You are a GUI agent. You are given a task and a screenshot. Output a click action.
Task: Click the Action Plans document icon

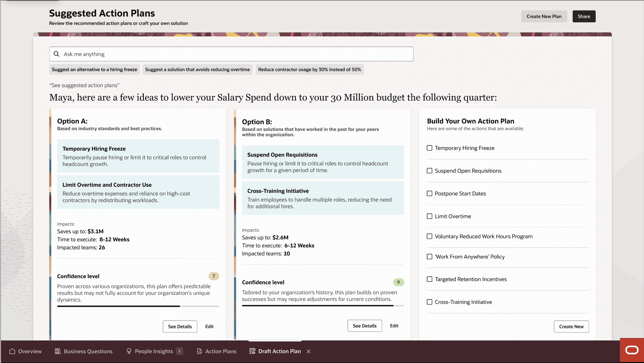199,351
